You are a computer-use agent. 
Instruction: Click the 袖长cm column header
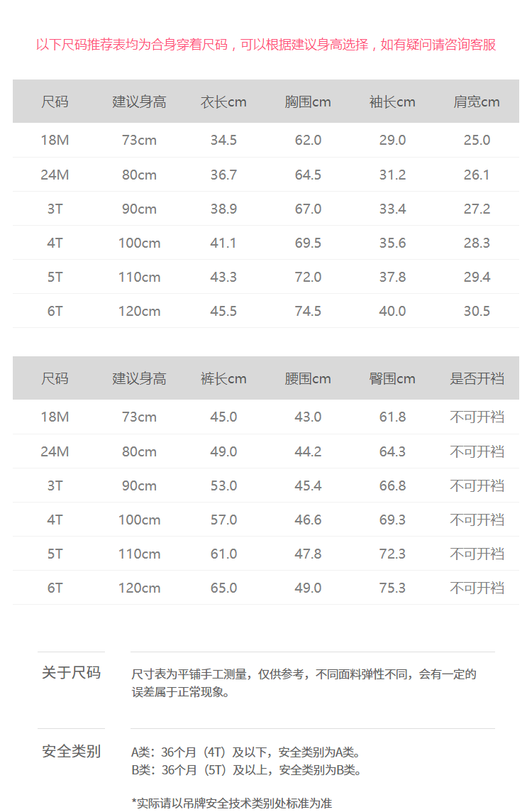click(392, 101)
